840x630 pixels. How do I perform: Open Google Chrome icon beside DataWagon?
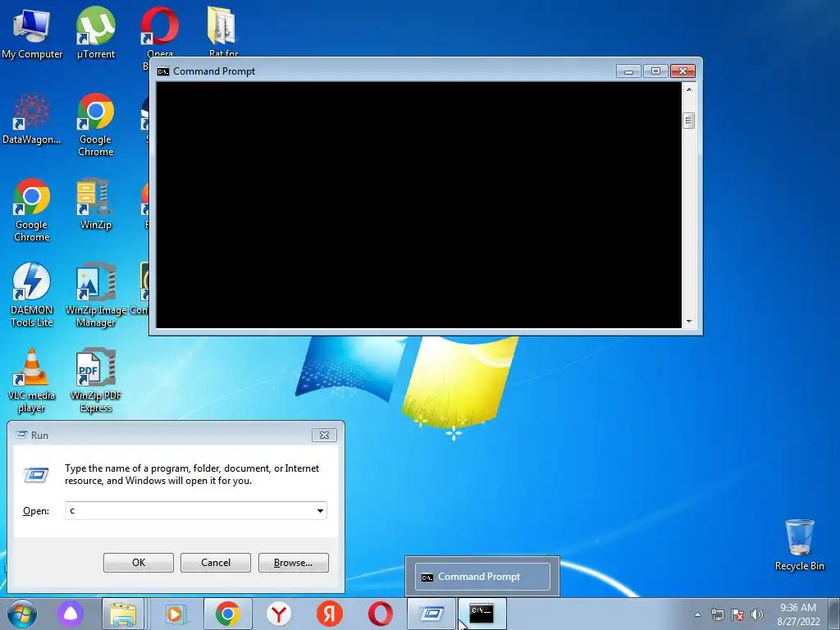click(x=95, y=125)
